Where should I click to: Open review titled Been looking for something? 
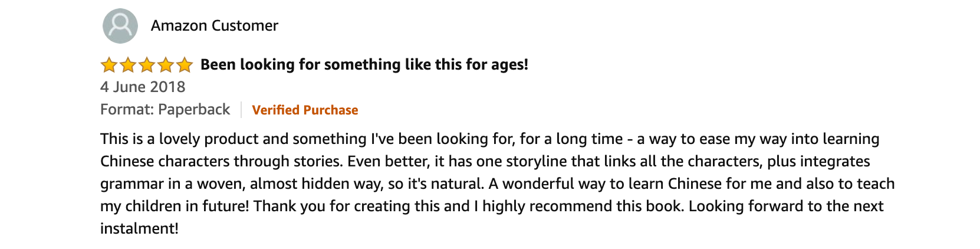[364, 65]
